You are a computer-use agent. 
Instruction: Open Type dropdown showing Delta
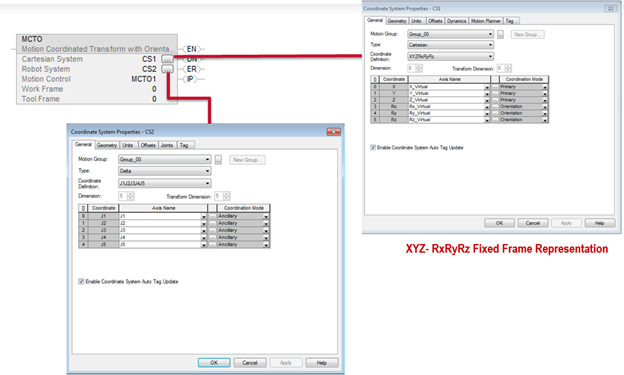[164, 171]
